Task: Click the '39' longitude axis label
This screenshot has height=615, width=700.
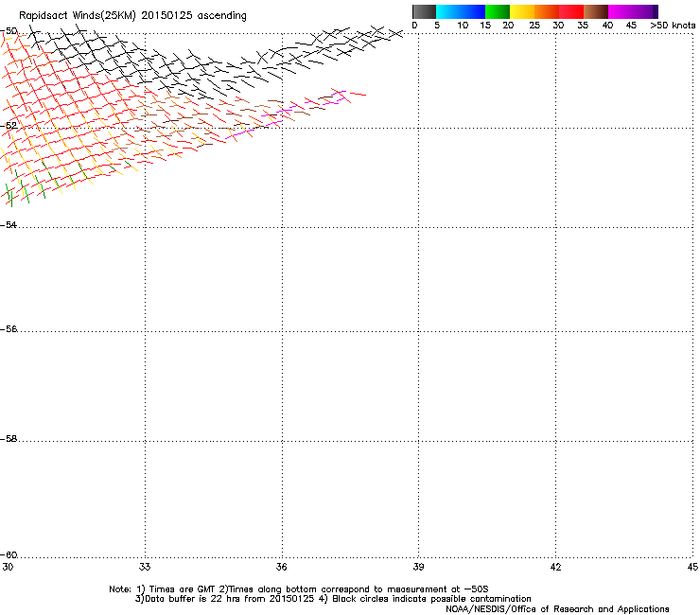Action: pyautogui.click(x=418, y=567)
